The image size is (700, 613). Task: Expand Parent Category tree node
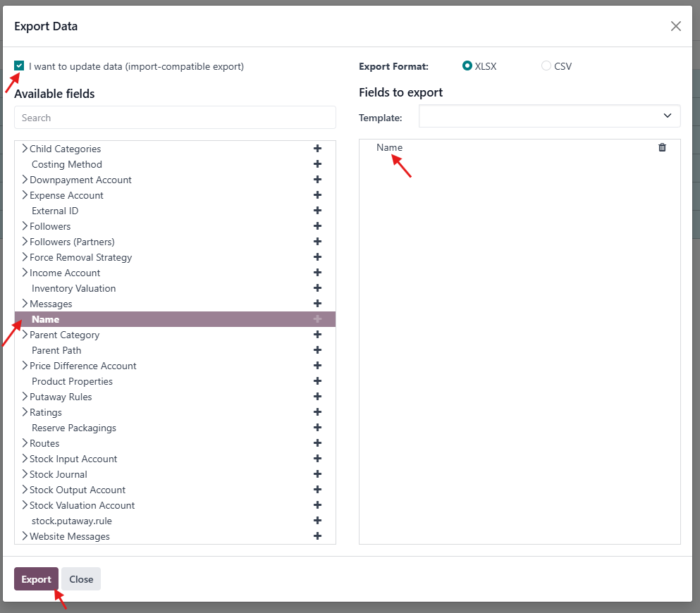click(x=25, y=335)
